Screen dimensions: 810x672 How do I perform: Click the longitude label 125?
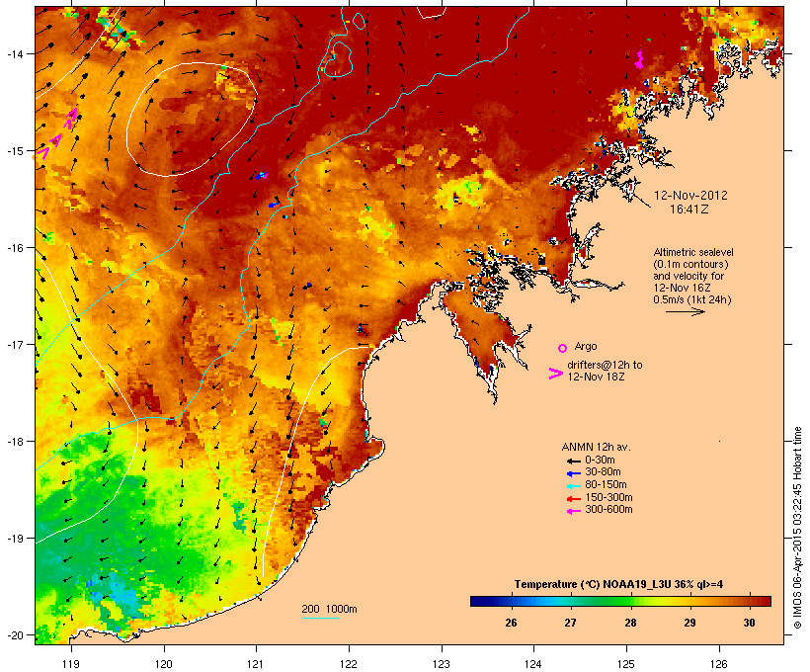[626, 664]
